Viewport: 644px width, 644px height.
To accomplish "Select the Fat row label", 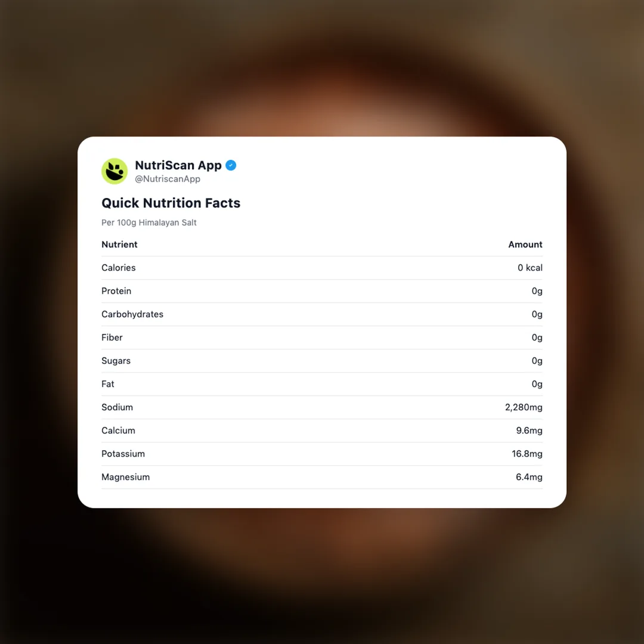I will (108, 384).
